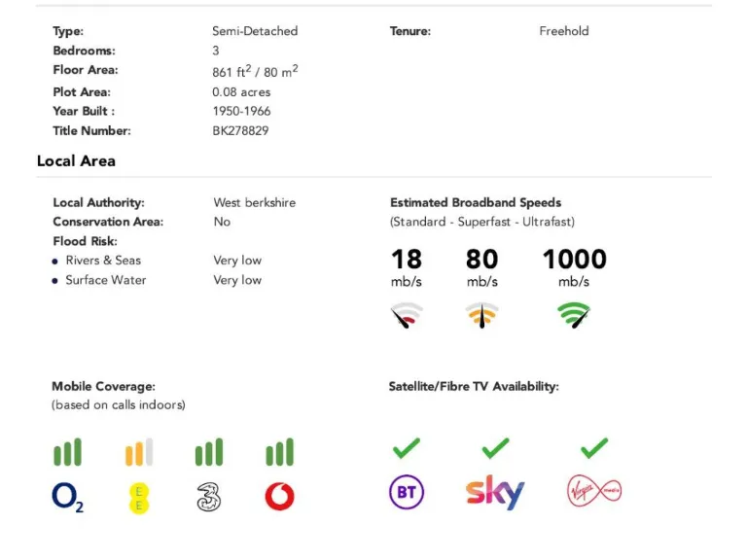Click the BT logo
747x560 pixels.
[x=407, y=493]
